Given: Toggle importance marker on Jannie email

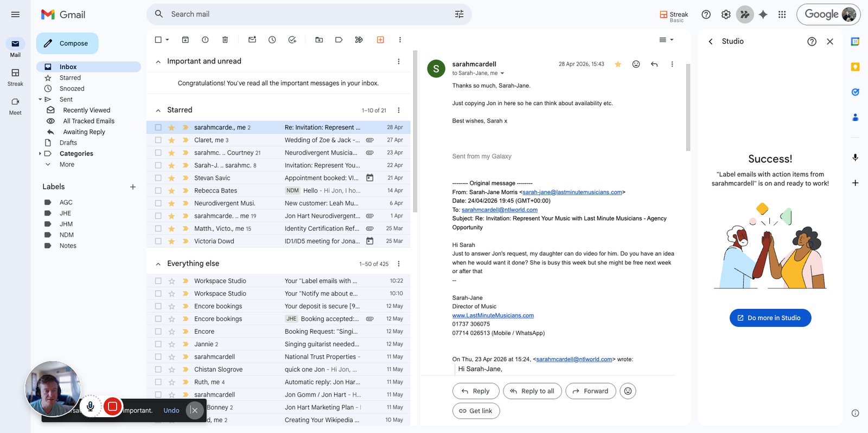Looking at the screenshot, I should (x=185, y=344).
